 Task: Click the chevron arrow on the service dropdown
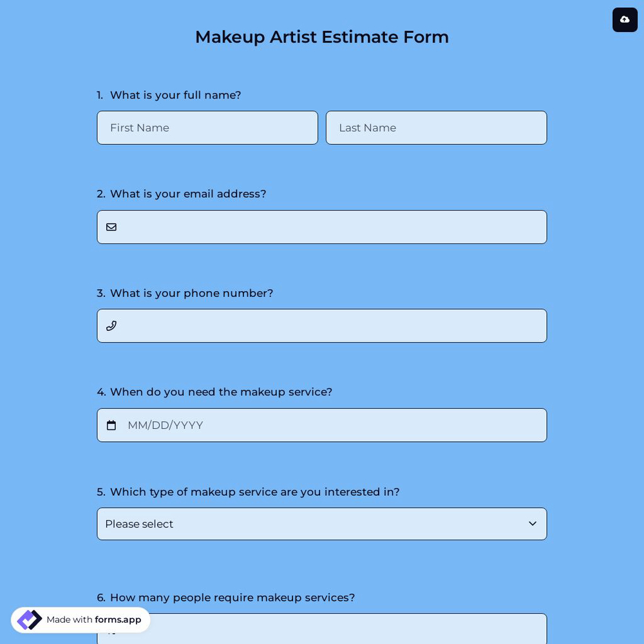[x=533, y=524]
